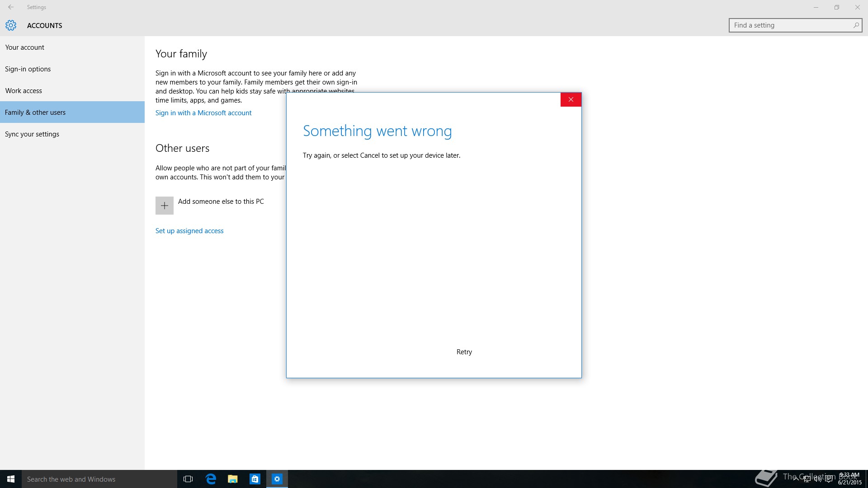The height and width of the screenshot is (488, 868).
Task: Click the network icon in system tray
Action: click(807, 479)
